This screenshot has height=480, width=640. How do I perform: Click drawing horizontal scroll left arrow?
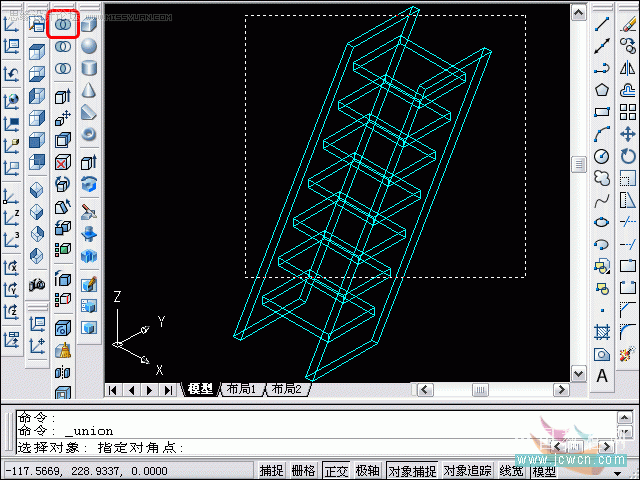425,390
